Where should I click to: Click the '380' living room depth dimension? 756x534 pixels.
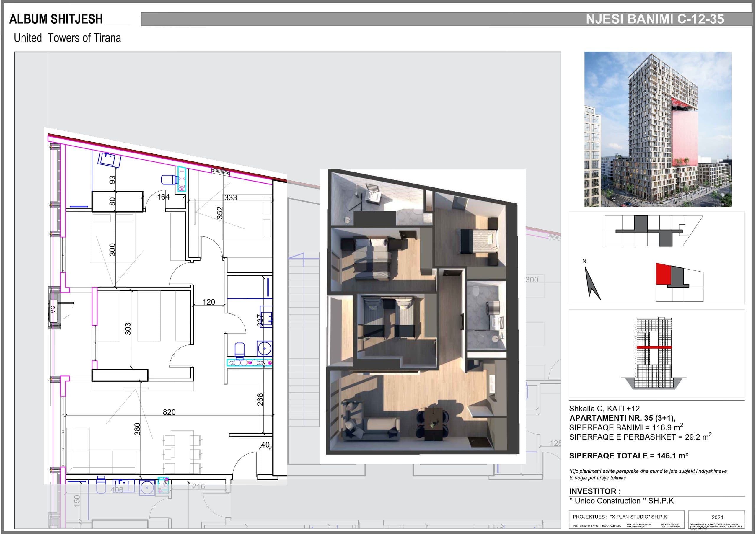point(137,429)
